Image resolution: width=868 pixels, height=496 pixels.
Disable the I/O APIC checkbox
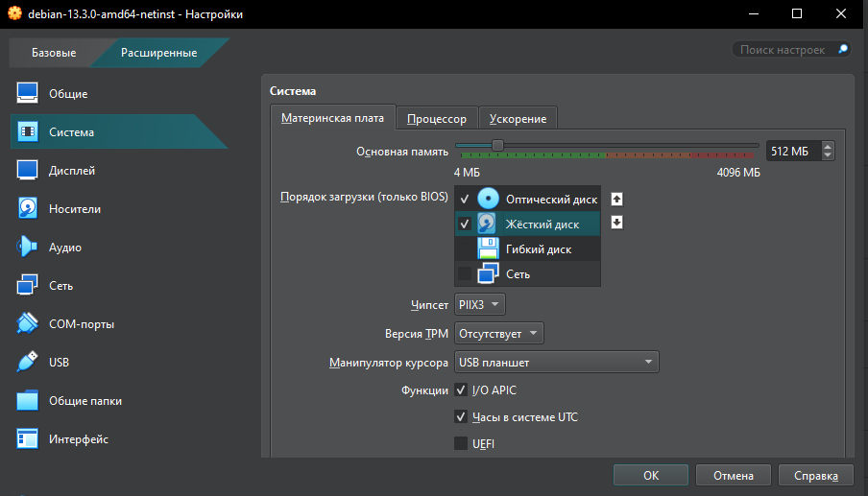tap(461, 390)
